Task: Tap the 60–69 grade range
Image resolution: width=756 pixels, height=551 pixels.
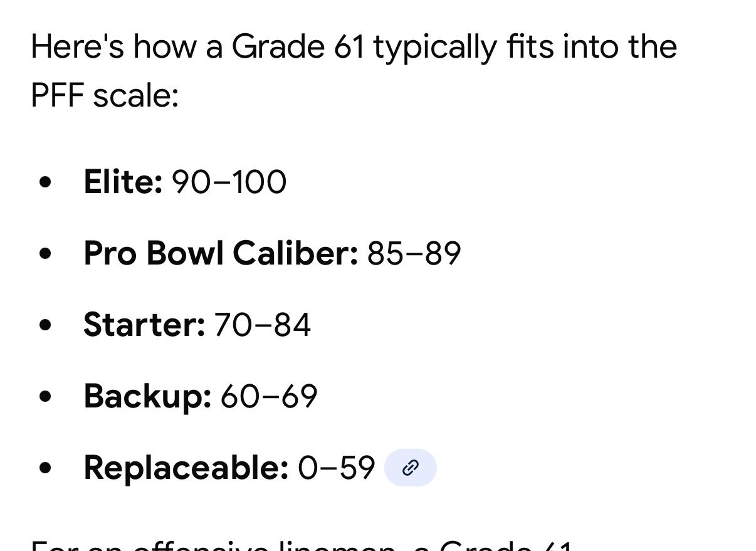Action: pos(269,396)
